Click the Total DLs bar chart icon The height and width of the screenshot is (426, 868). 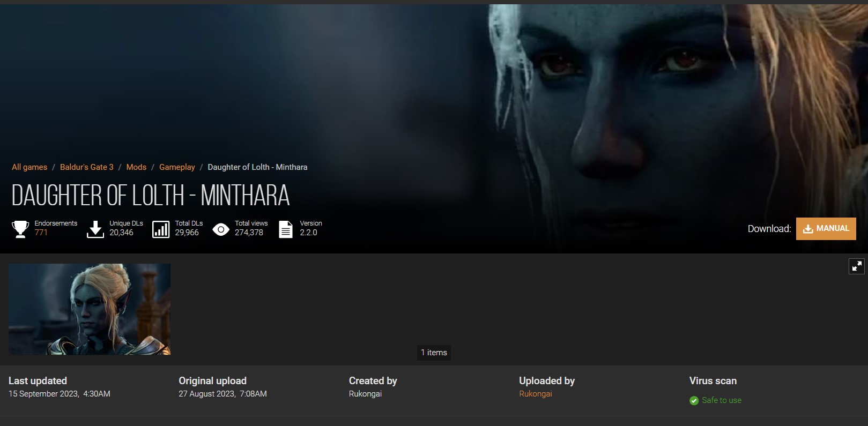[161, 229]
